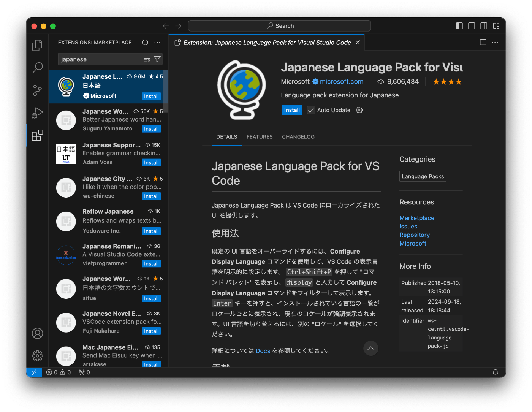Open the Extension: Japanese Language Pack editor tab
532x412 pixels.
point(267,43)
